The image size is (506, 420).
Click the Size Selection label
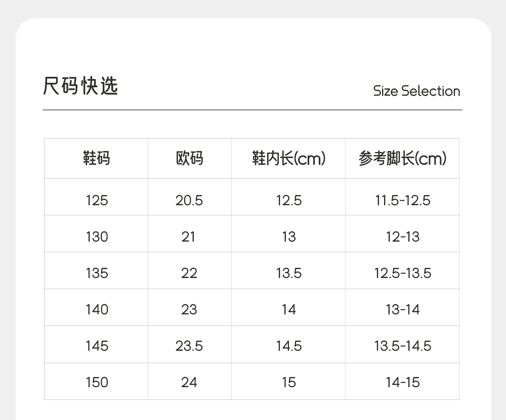tap(416, 91)
